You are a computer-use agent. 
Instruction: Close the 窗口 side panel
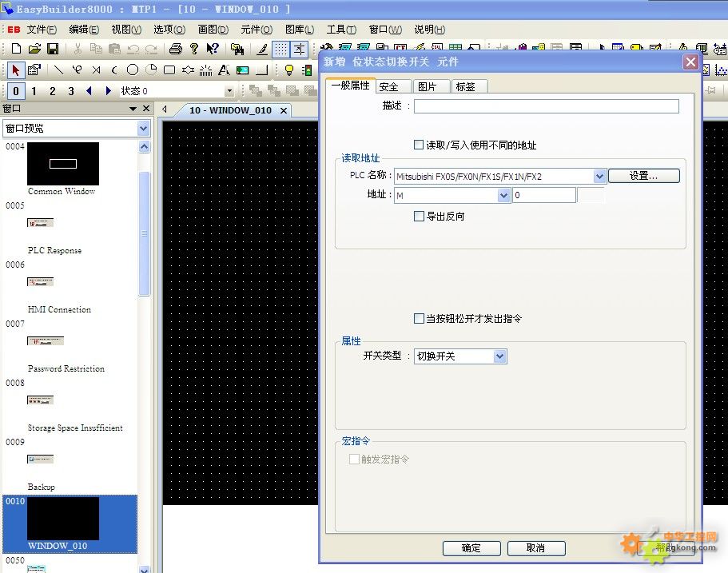[x=146, y=109]
